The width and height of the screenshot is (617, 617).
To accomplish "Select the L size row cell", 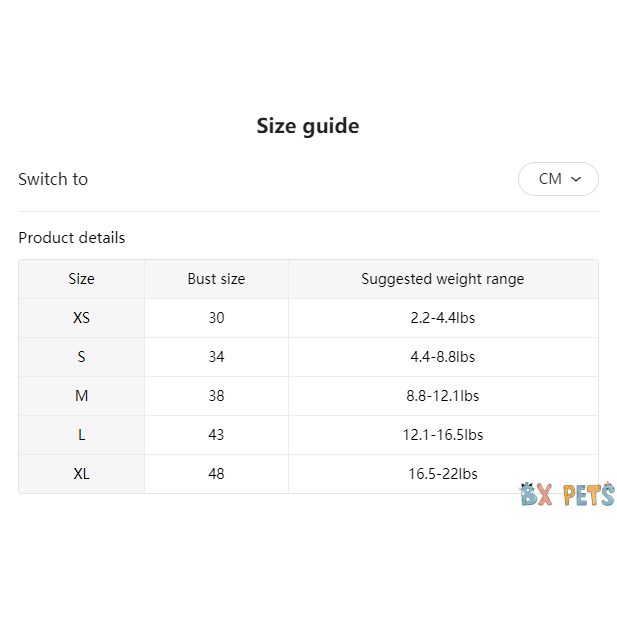I will tap(82, 435).
